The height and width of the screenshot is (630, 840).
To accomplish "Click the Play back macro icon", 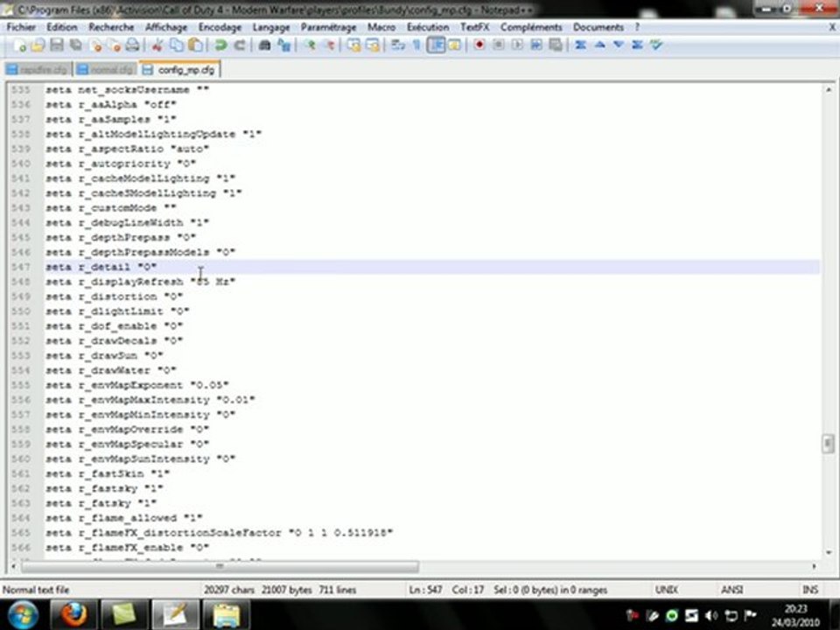I will point(517,45).
